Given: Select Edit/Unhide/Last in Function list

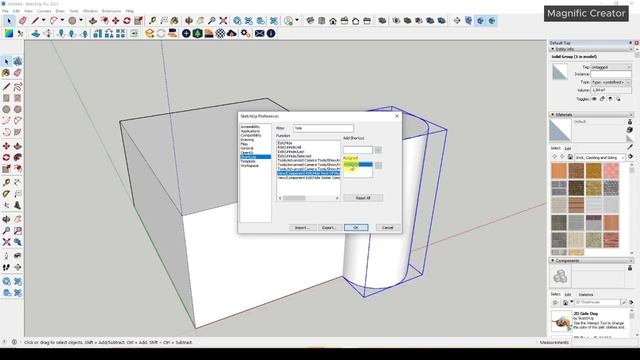Looking at the screenshot, I should [291, 151].
